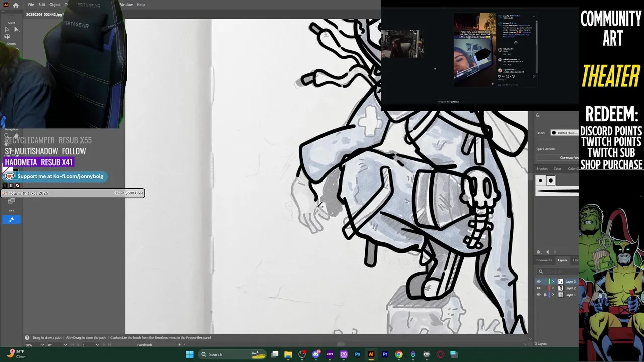Viewport: 644px width, 362px height.
Task: Select the Selection arrow tool
Action: coord(7,29)
